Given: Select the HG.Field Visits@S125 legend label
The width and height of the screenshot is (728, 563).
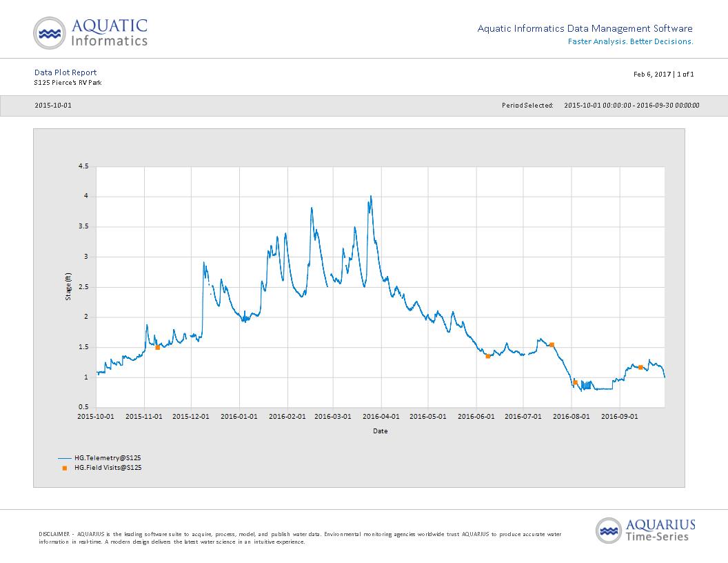Looking at the screenshot, I should tap(108, 468).
